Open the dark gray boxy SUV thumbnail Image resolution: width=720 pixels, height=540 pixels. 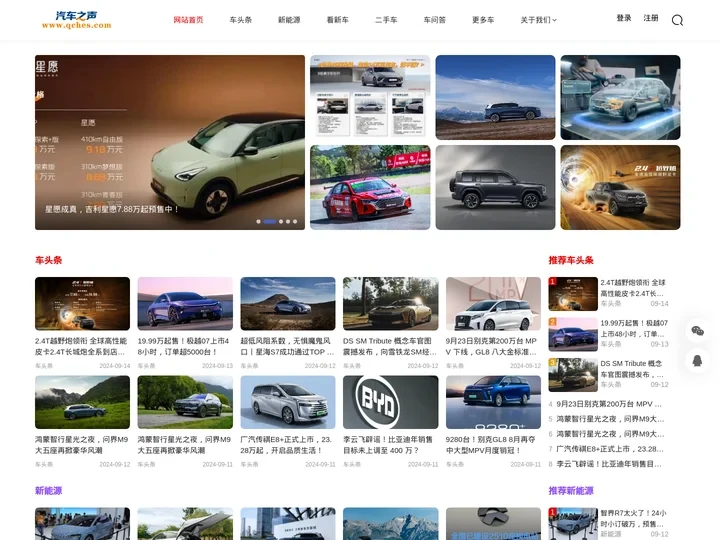[x=495, y=187]
